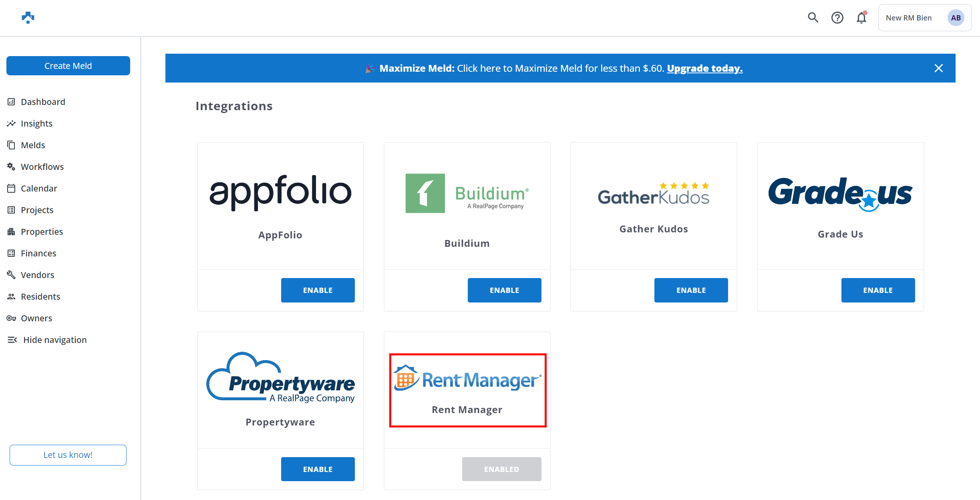980x500 pixels.
Task: Go to Dashboard in the sidebar
Action: click(43, 102)
